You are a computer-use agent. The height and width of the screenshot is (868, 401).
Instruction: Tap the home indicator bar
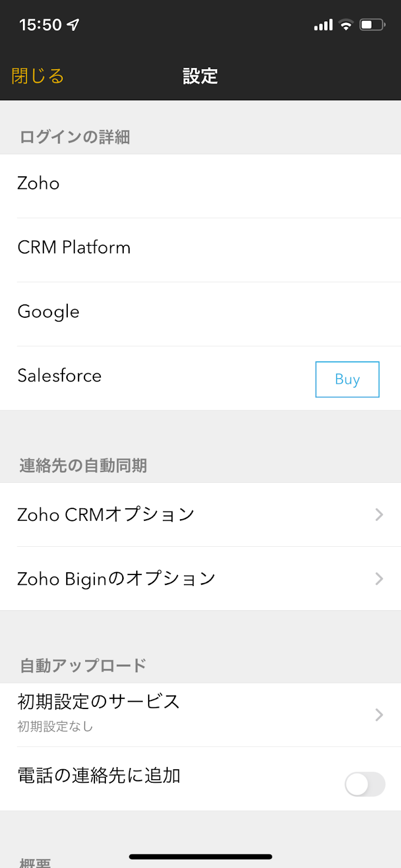(x=200, y=857)
